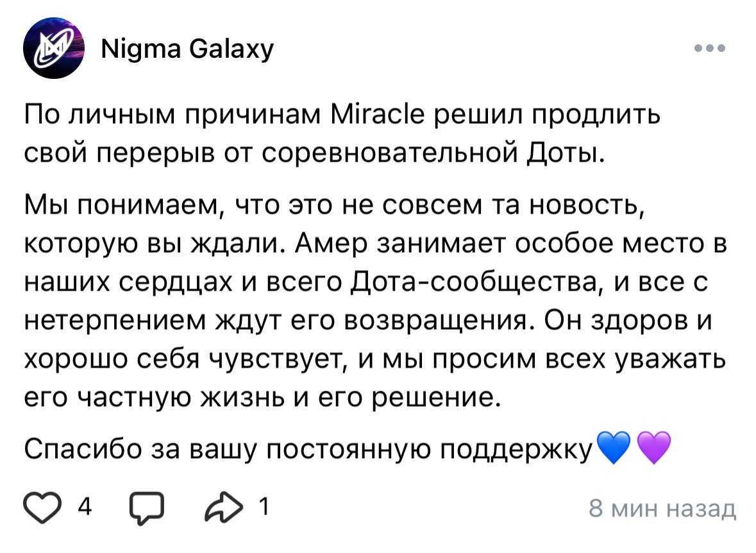Image resolution: width=756 pixels, height=553 pixels.
Task: Click the like count number 4
Action: [x=85, y=509]
